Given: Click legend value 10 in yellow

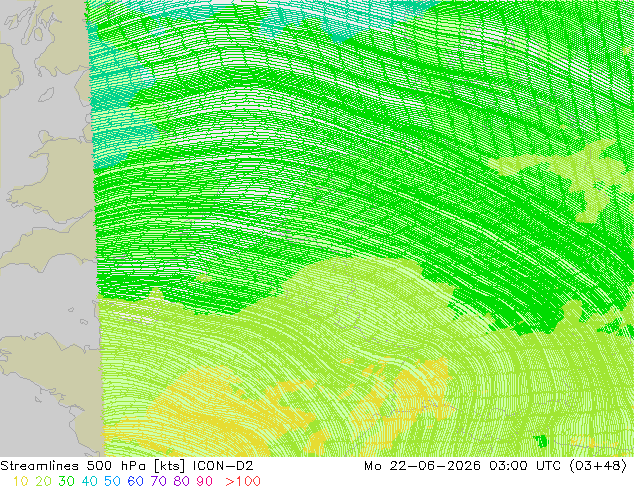Looking at the screenshot, I should [x=20, y=481].
